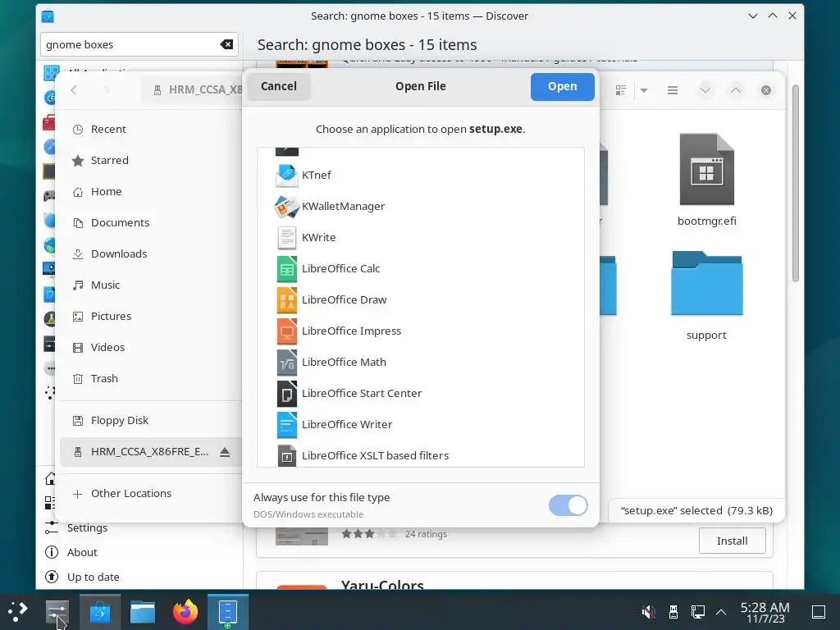The height and width of the screenshot is (630, 840).
Task: Open Settings in Discover sidebar
Action: (x=87, y=527)
